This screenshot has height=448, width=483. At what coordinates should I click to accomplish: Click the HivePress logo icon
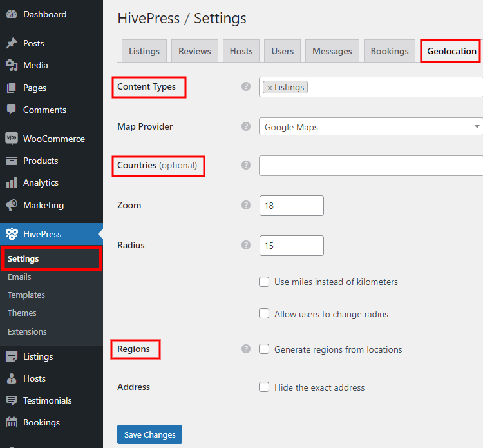[x=12, y=234]
